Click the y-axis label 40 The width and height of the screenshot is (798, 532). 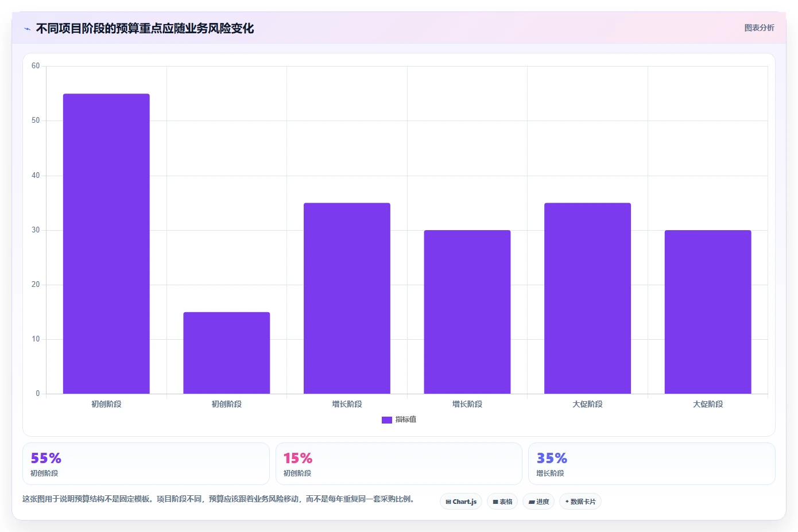click(36, 176)
